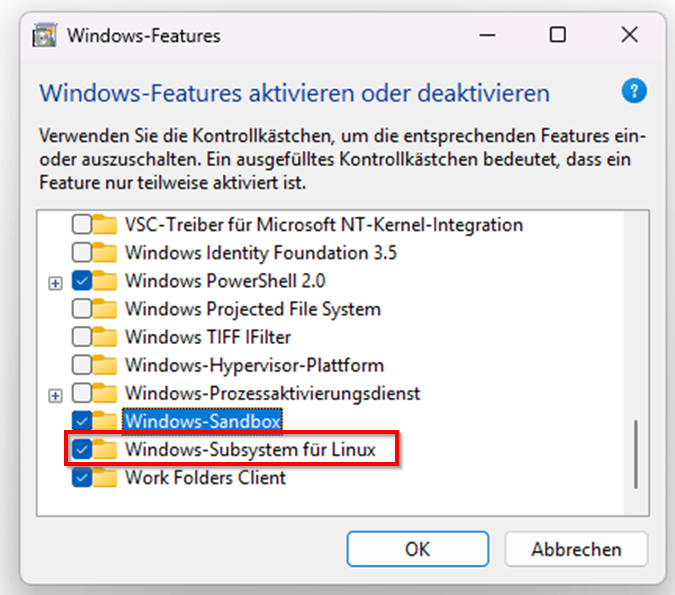Maximize the Windows-Features dialog window
675x595 pixels.
[x=557, y=34]
